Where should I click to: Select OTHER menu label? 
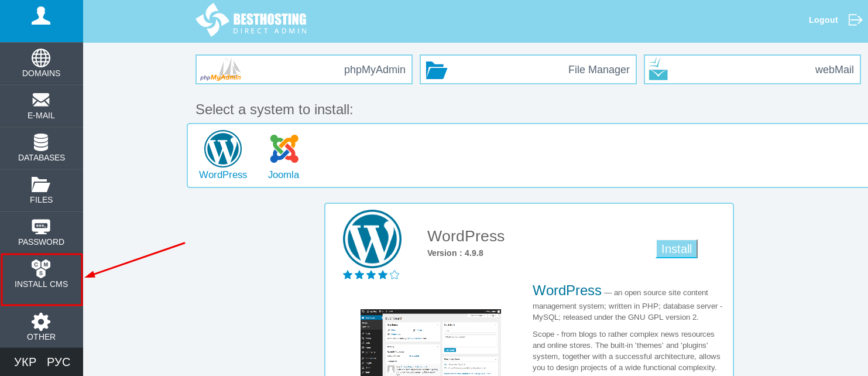coord(42,337)
